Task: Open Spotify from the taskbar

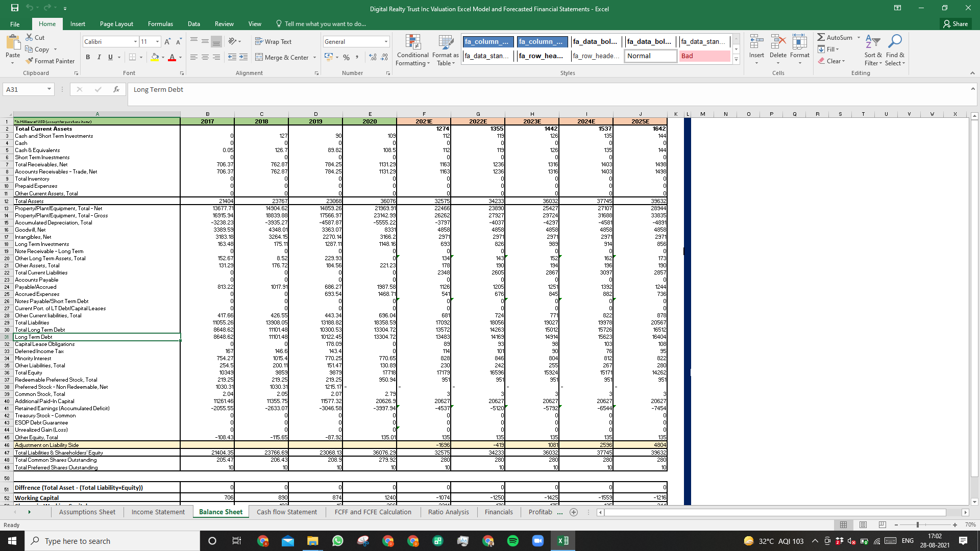Action: [513, 541]
